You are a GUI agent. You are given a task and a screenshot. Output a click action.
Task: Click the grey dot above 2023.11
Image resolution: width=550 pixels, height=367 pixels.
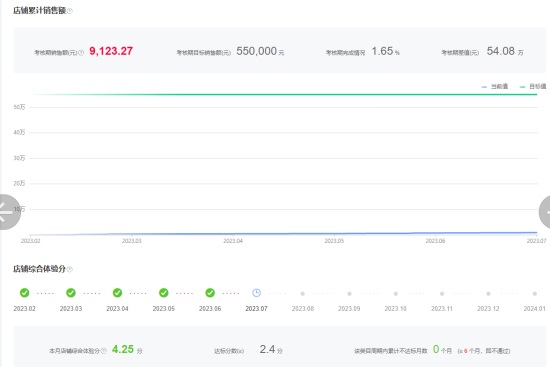tap(442, 294)
